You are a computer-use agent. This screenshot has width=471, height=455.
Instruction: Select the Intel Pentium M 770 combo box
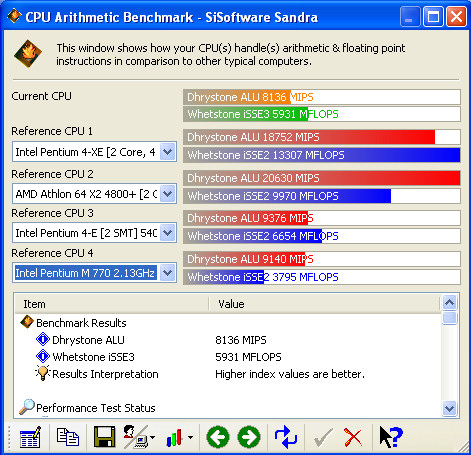(x=94, y=273)
